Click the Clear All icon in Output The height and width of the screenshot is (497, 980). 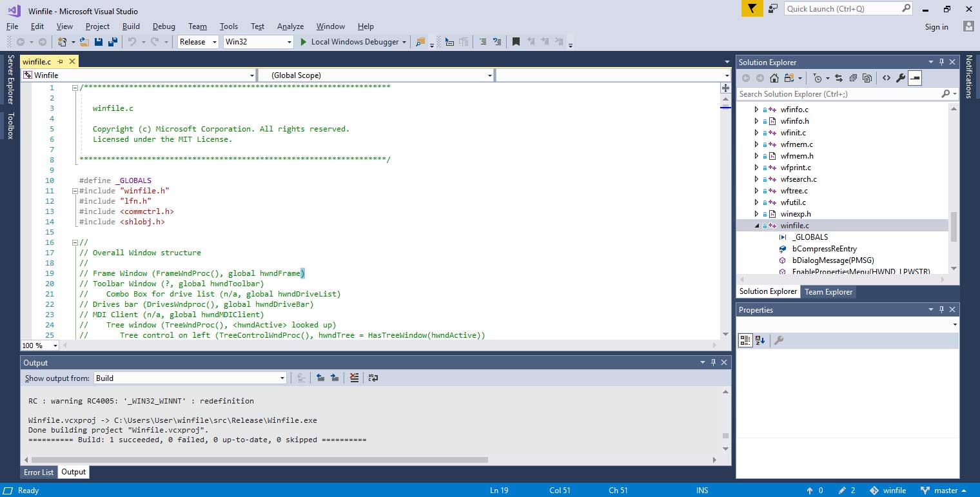tap(354, 378)
